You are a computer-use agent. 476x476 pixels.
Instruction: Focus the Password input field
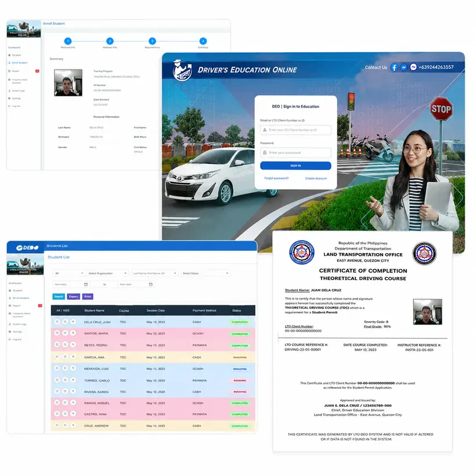click(x=295, y=153)
